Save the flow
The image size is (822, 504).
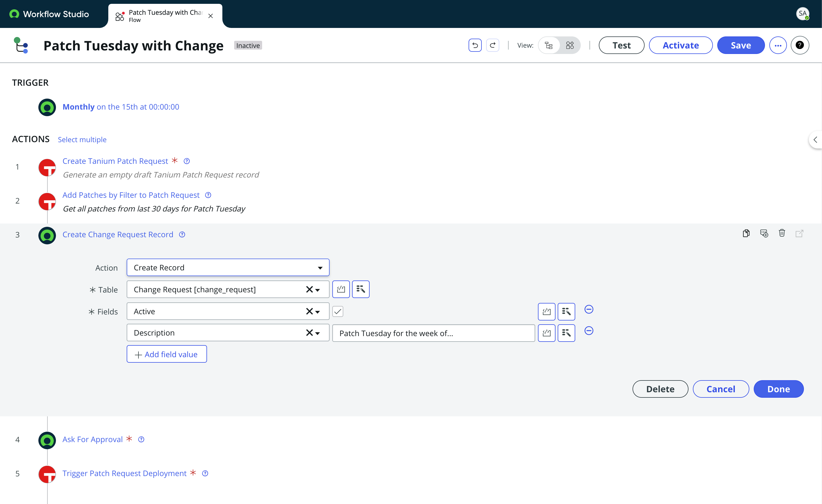[741, 45]
